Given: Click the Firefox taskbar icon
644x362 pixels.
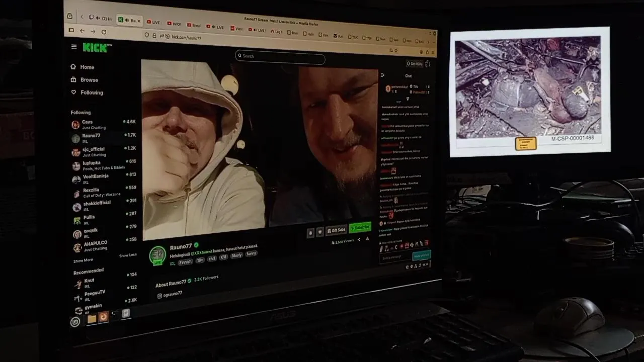Looking at the screenshot, I should [103, 317].
